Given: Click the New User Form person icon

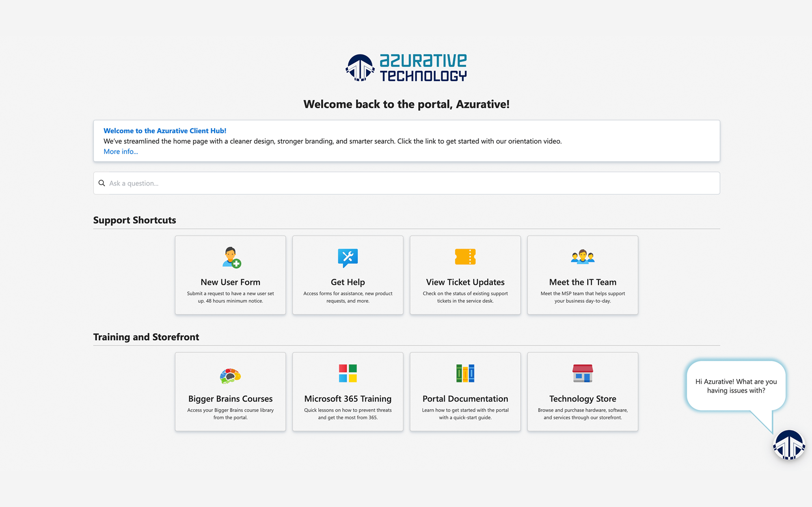Looking at the screenshot, I should (x=231, y=257).
